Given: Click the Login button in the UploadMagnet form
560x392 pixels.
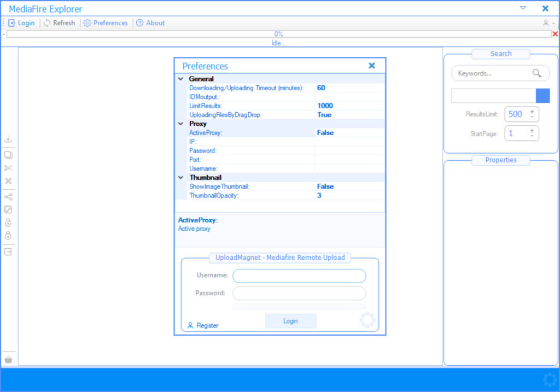Looking at the screenshot, I should (291, 321).
